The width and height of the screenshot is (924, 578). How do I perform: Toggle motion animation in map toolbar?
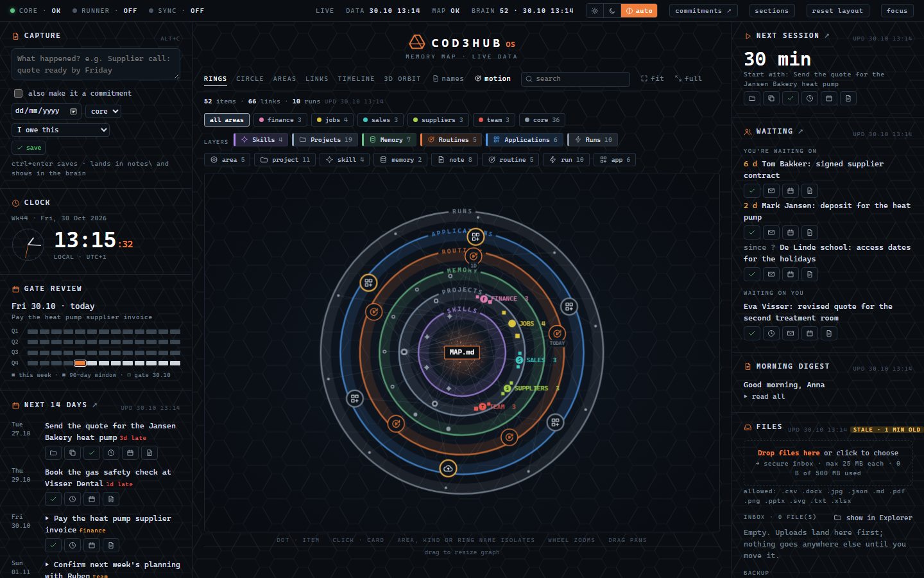tap(493, 78)
